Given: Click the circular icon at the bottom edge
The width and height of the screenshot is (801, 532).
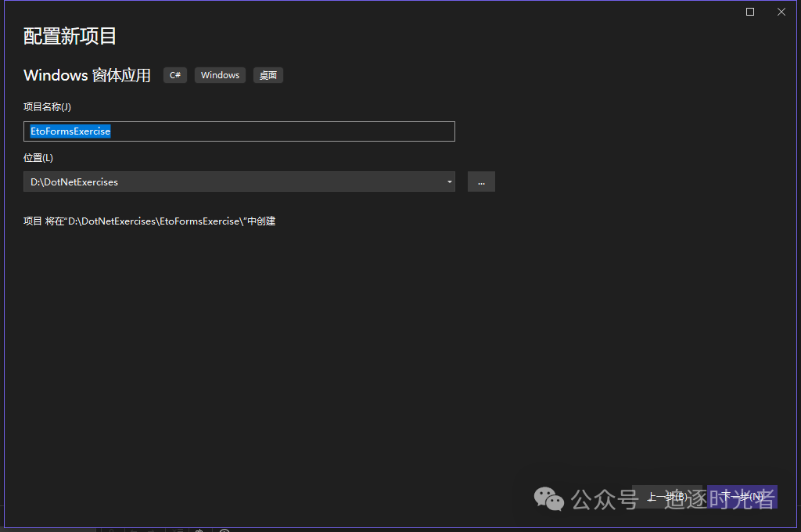Looking at the screenshot, I should tap(224, 530).
